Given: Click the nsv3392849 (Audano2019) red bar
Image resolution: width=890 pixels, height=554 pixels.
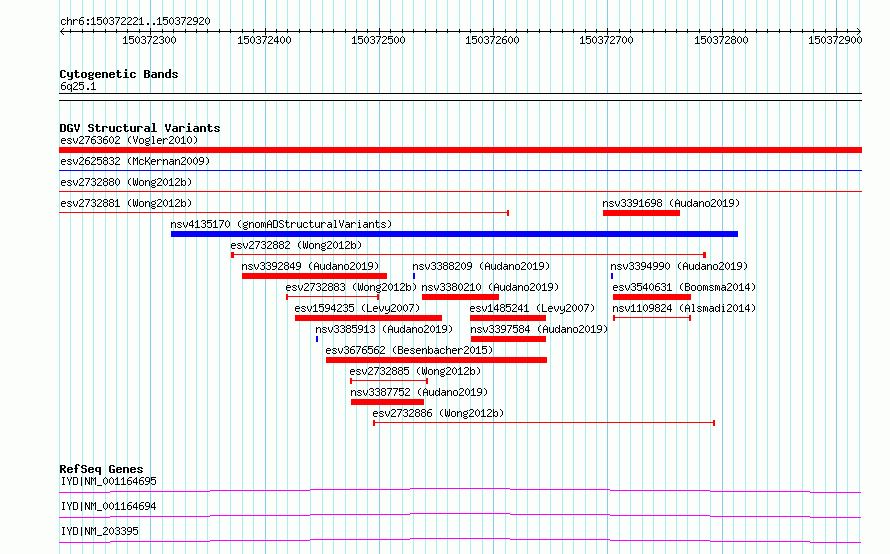Looking at the screenshot, I should [x=314, y=276].
